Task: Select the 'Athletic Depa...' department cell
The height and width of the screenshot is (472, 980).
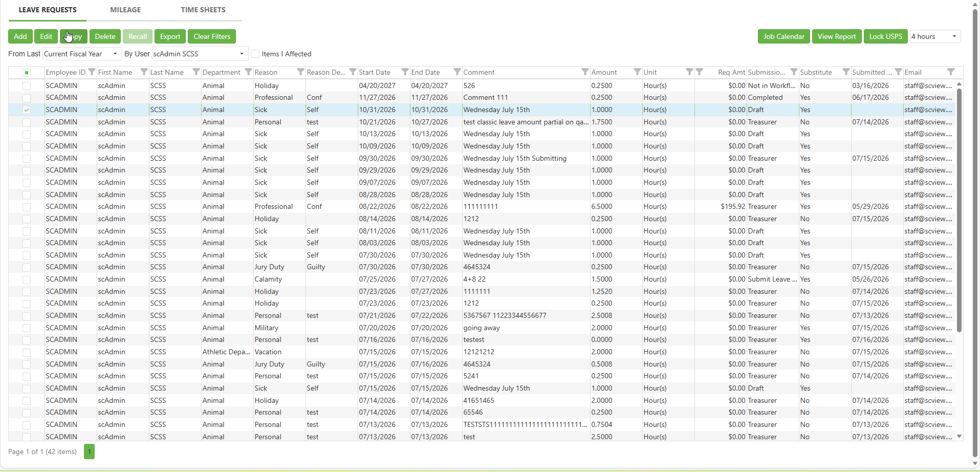Action: [x=226, y=352]
